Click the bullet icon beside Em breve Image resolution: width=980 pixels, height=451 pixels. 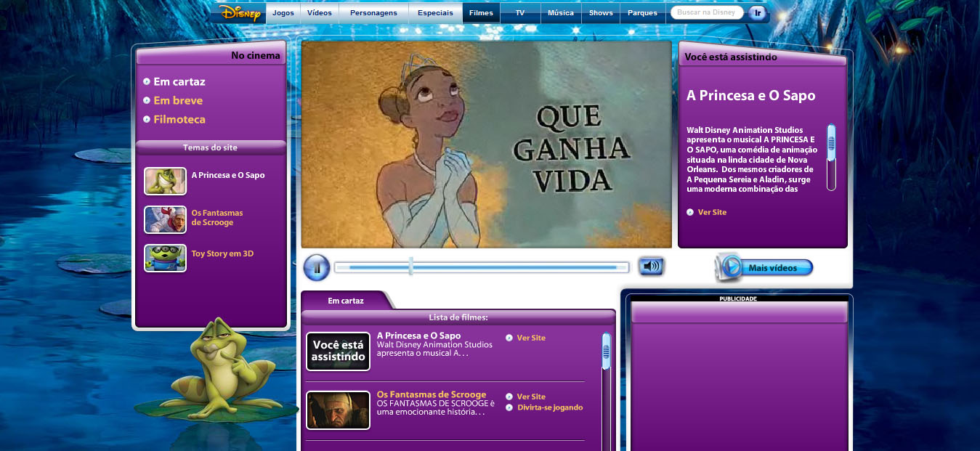tap(147, 100)
